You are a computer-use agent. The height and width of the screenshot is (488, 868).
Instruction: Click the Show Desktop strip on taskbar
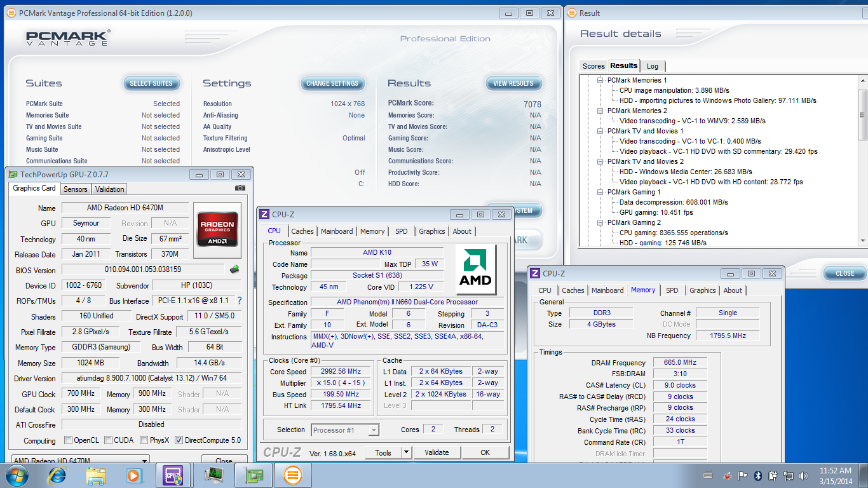click(x=864, y=475)
